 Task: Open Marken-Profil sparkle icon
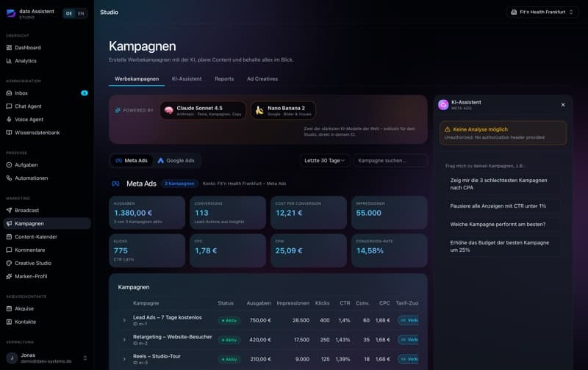point(9,276)
